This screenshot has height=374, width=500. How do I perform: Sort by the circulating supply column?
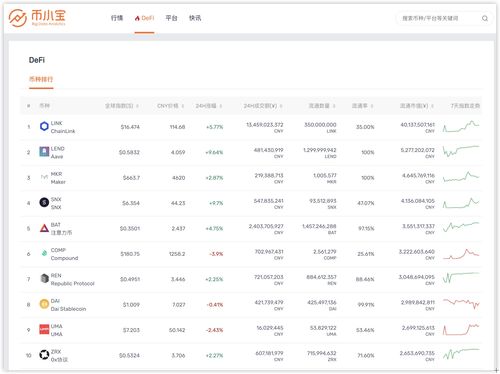point(322,106)
